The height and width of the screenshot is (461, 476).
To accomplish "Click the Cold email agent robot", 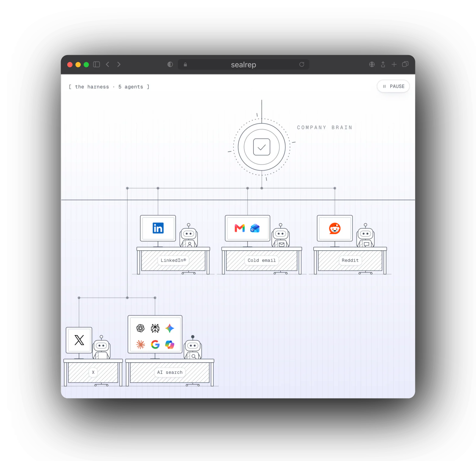I will coord(281,236).
